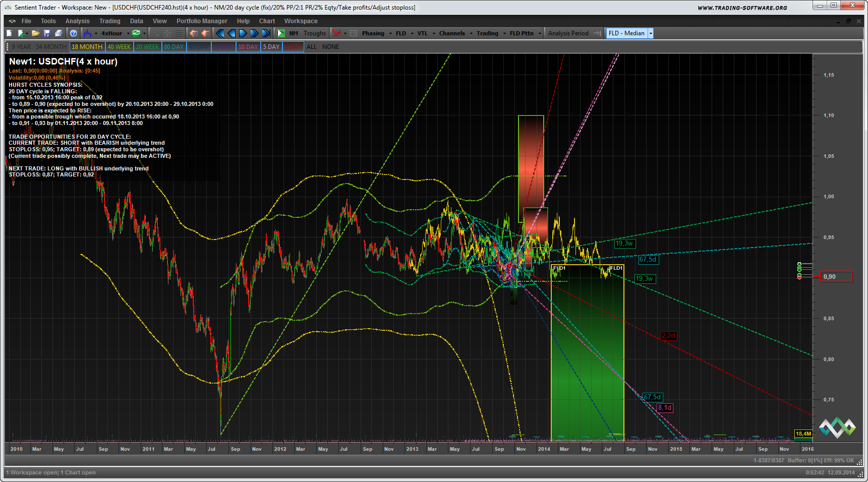Jump to last bar with the end arrow
Image resolution: width=868 pixels, height=482 pixels.
(x=266, y=33)
